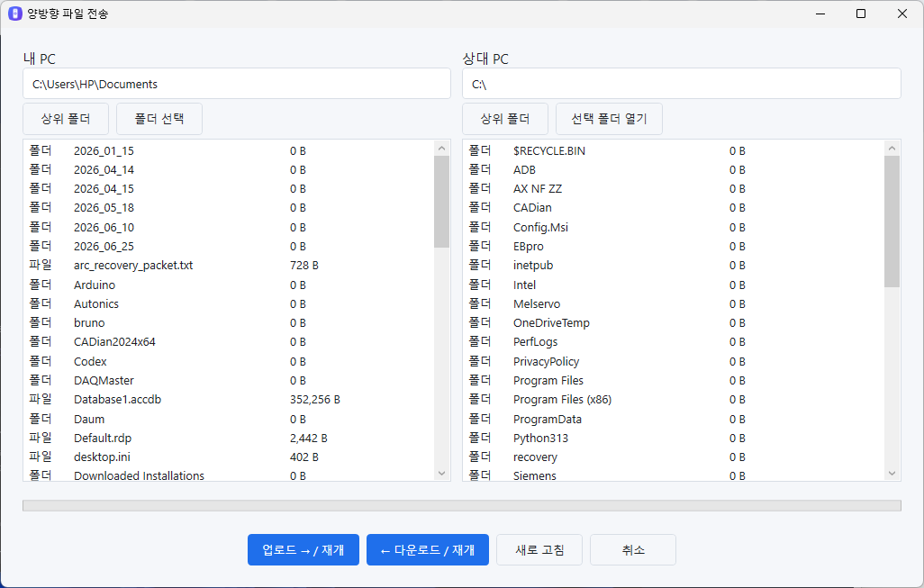This screenshot has width=924, height=588.
Task: Select folder 2026_01_15 in local list
Action: 228,151
